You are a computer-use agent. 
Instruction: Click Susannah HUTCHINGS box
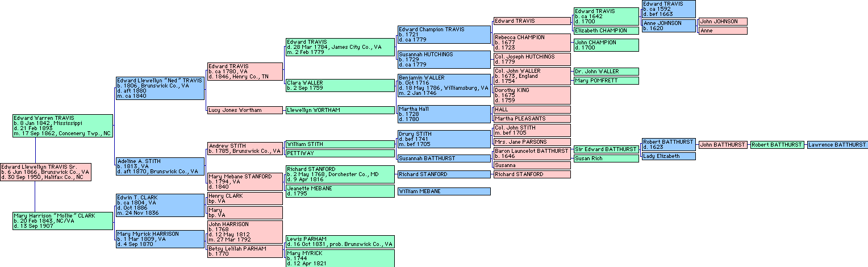pyautogui.click(x=443, y=59)
